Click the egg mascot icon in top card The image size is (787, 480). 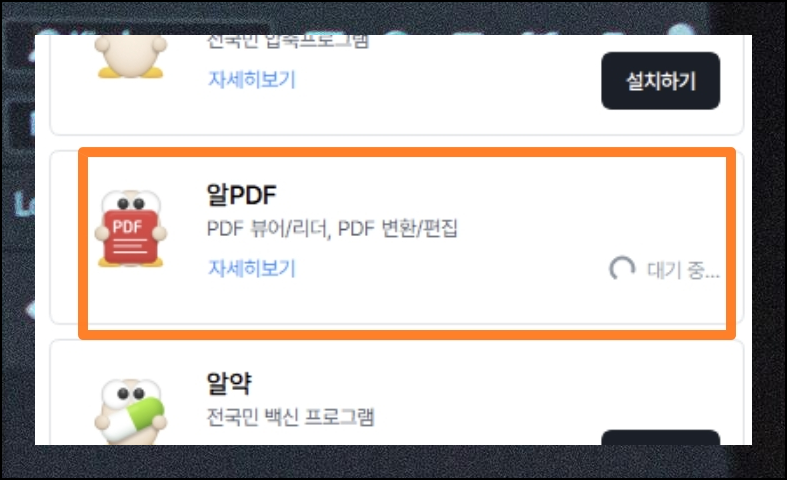point(131,56)
